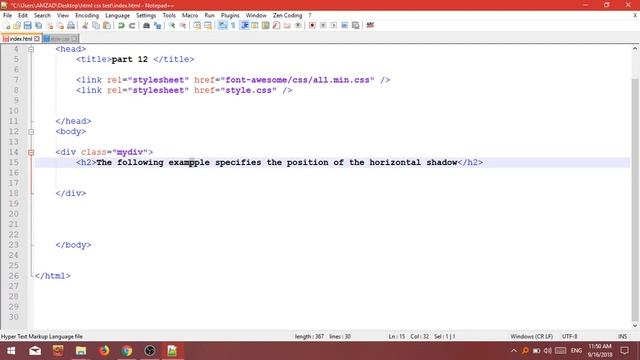The image size is (640, 360).
Task: Click the Close document toolbar icon
Action: (x=49, y=25)
